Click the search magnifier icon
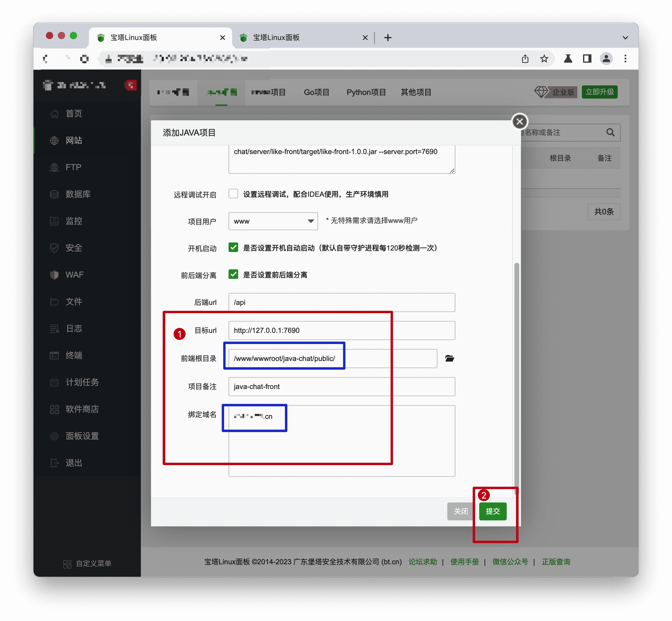The image size is (672, 621). pyautogui.click(x=610, y=132)
